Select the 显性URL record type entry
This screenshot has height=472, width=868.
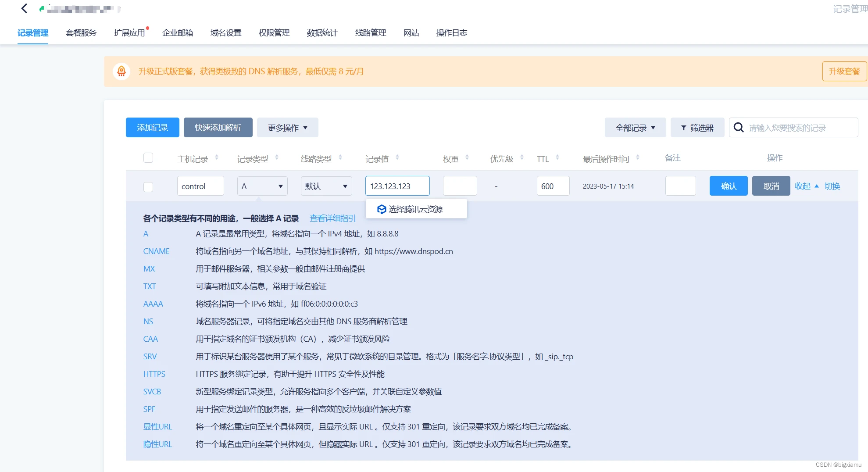(x=157, y=427)
